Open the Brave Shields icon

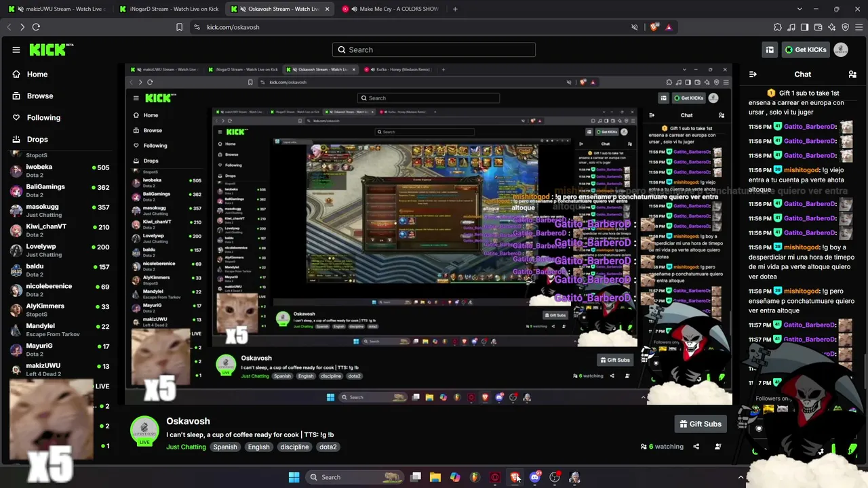point(654,27)
